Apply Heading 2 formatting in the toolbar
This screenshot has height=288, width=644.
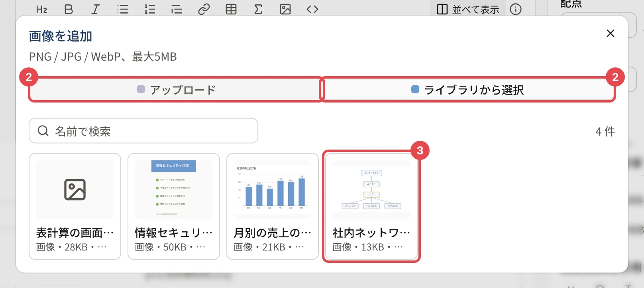[x=41, y=9]
